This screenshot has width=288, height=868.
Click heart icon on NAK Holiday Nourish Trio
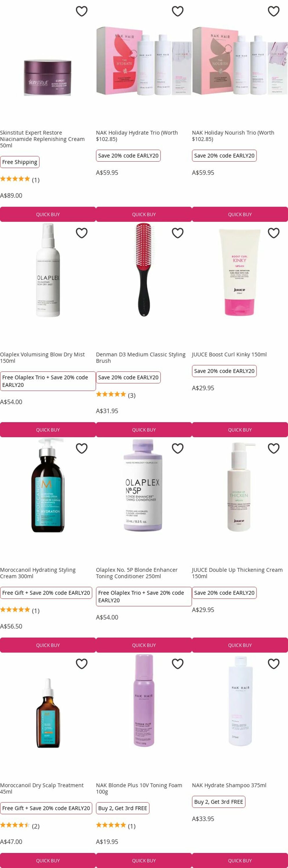click(x=274, y=11)
